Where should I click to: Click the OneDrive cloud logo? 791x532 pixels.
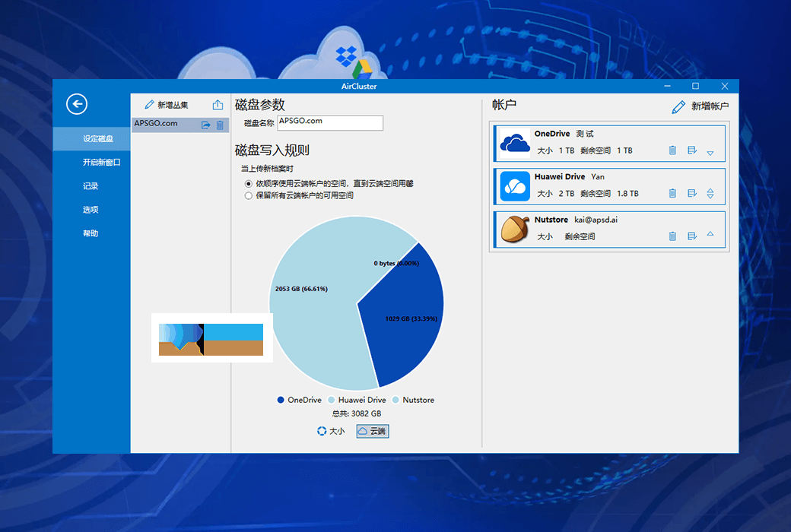(515, 144)
